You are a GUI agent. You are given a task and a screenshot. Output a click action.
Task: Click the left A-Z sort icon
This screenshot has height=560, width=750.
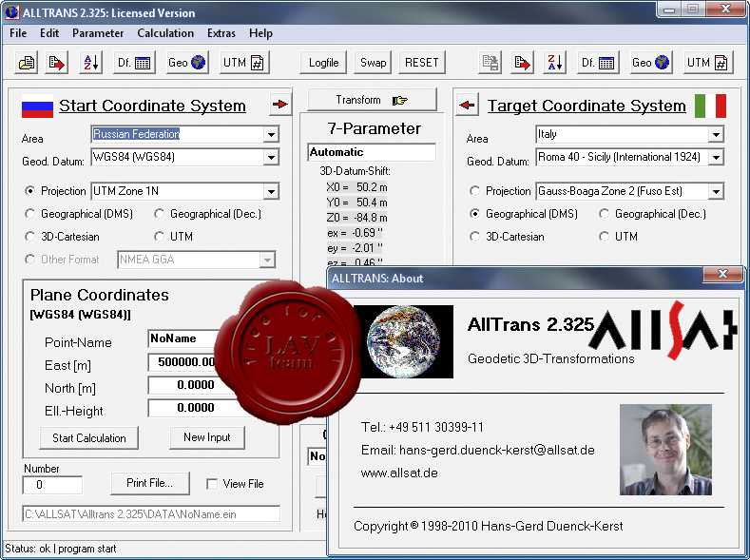(x=91, y=63)
